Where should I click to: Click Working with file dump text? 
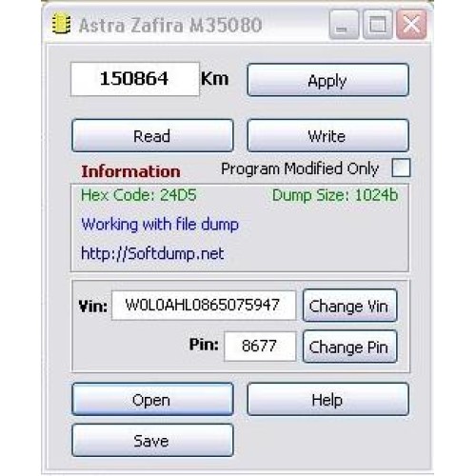coord(160,225)
